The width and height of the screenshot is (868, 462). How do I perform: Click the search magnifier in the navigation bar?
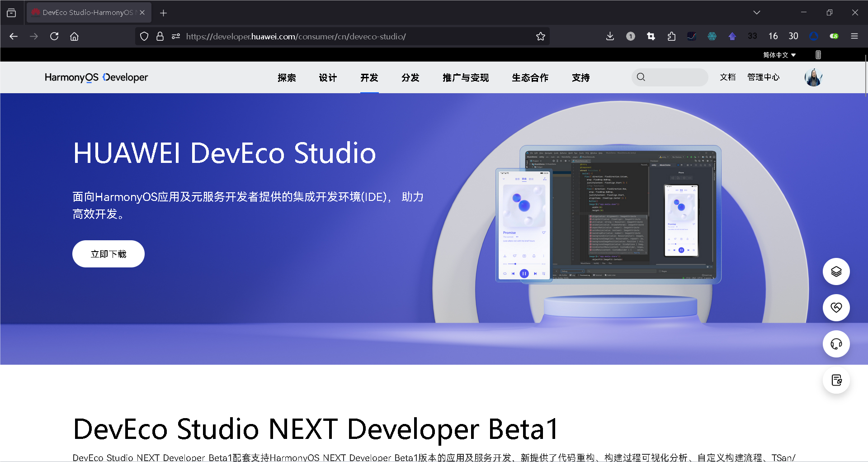click(x=641, y=77)
